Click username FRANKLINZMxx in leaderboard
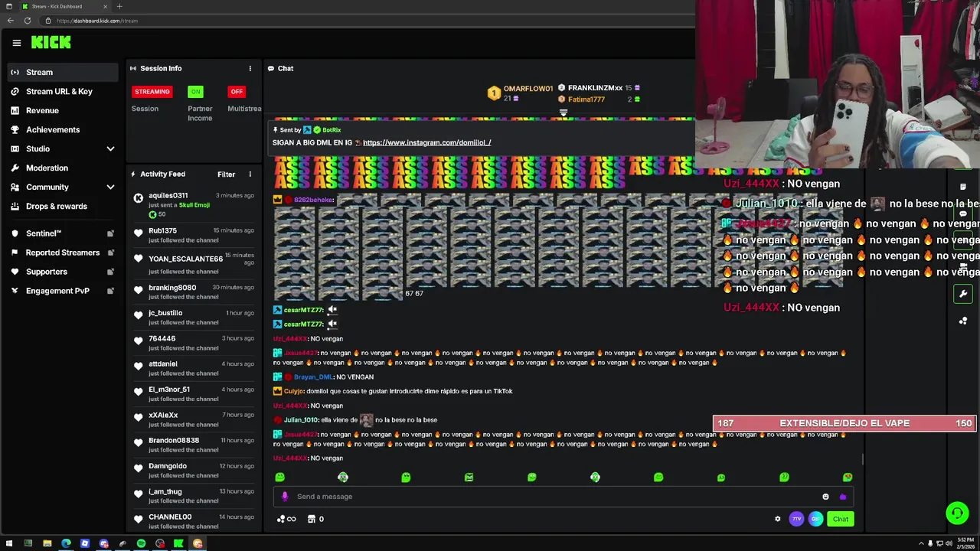 (x=595, y=88)
